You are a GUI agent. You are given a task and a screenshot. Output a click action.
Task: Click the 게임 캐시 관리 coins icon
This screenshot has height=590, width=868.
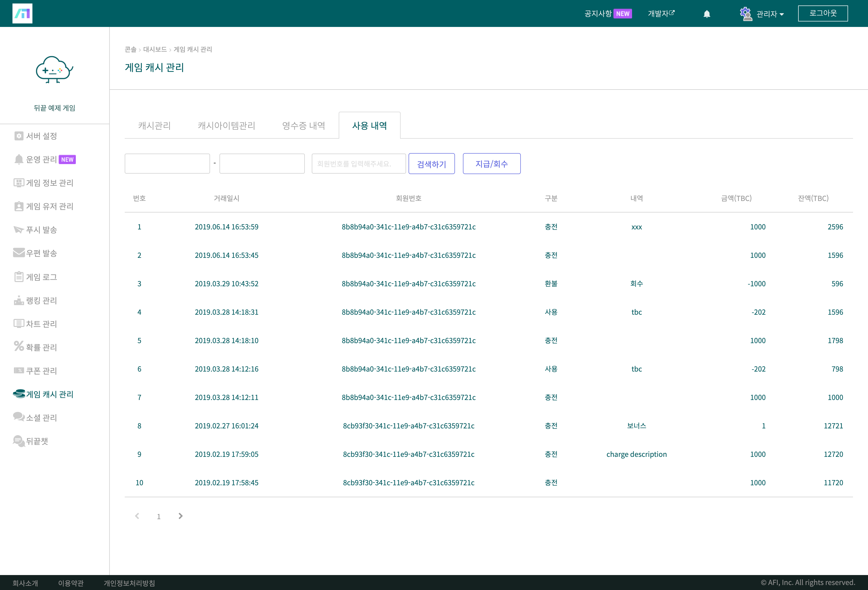(19, 394)
